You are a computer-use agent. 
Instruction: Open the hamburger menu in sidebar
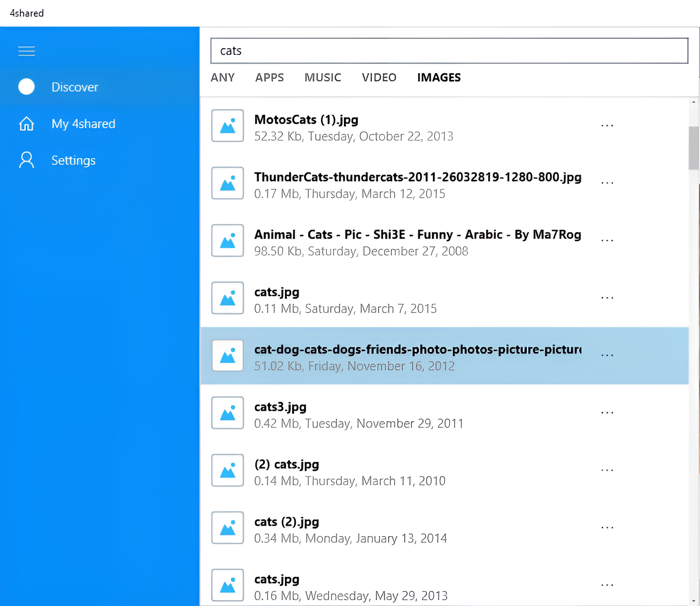pos(27,51)
